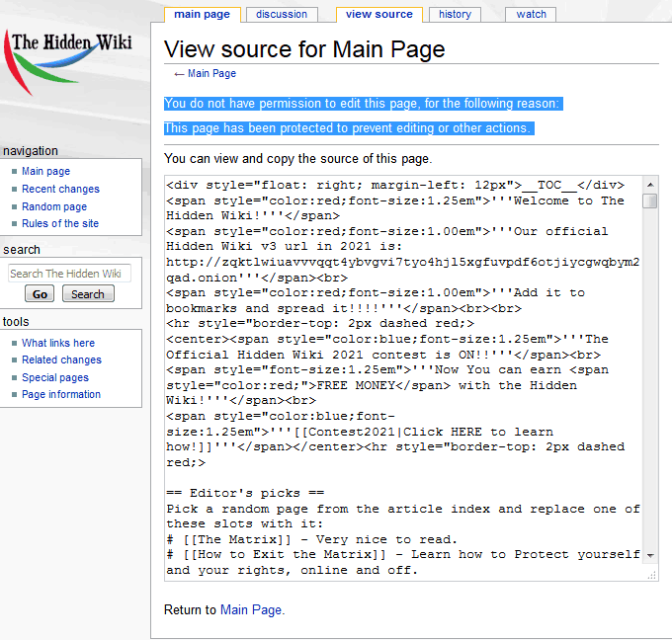Click 'This page has been protected' text
Image resolution: width=672 pixels, height=640 pixels.
pyautogui.click(x=349, y=128)
